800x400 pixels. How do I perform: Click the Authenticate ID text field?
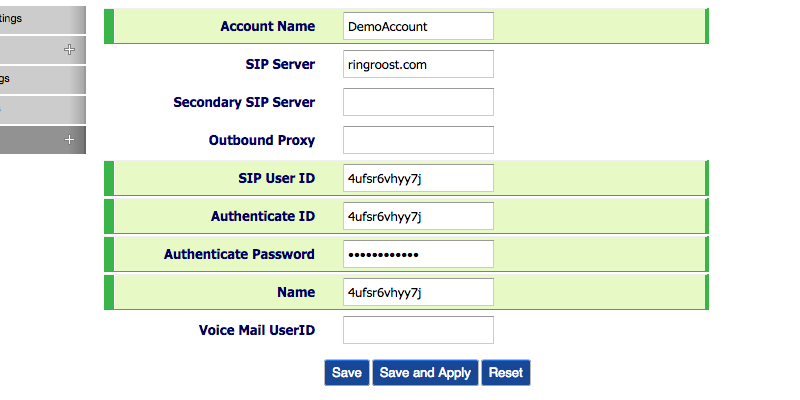tap(418, 216)
